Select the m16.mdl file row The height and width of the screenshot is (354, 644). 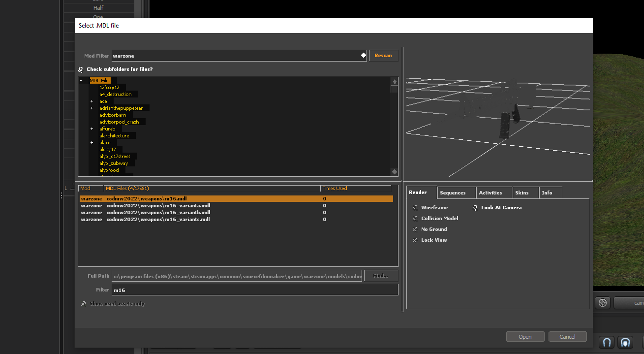tap(236, 198)
